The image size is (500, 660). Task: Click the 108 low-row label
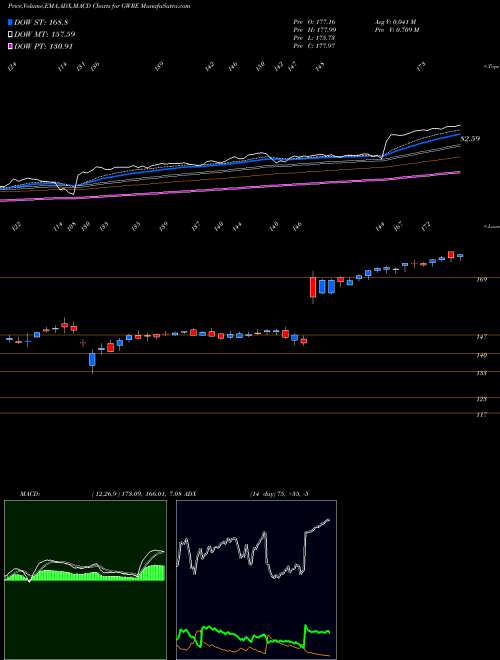pyautogui.click(x=72, y=226)
